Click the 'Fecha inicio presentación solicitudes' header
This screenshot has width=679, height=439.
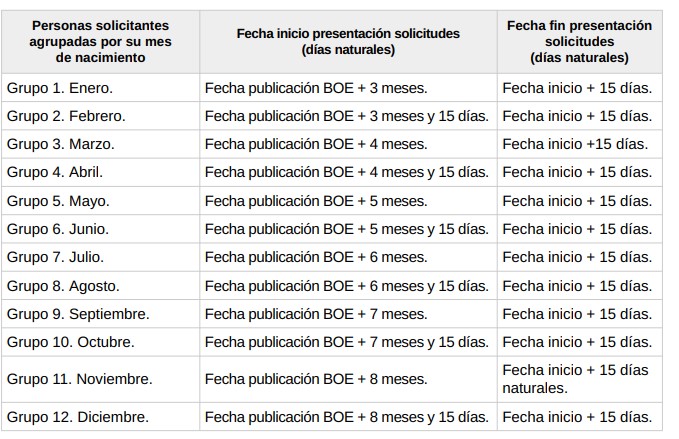coord(348,41)
